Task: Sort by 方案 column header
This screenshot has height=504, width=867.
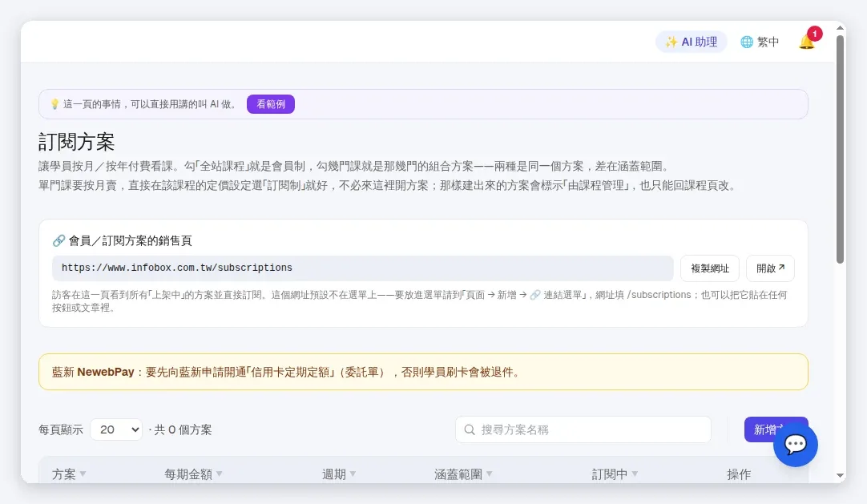Action: coord(69,474)
